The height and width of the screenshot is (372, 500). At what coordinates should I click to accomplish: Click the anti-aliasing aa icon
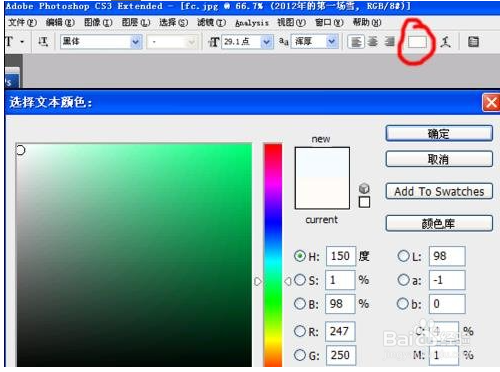pyautogui.click(x=283, y=42)
